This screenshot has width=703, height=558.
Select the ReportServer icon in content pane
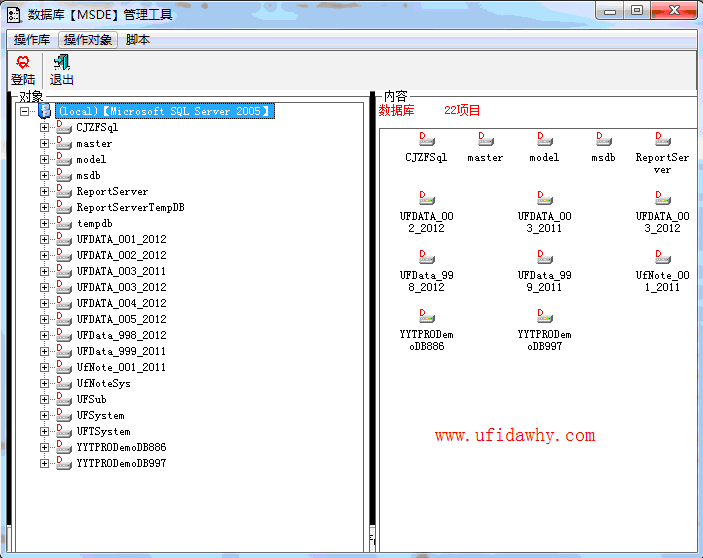click(662, 141)
